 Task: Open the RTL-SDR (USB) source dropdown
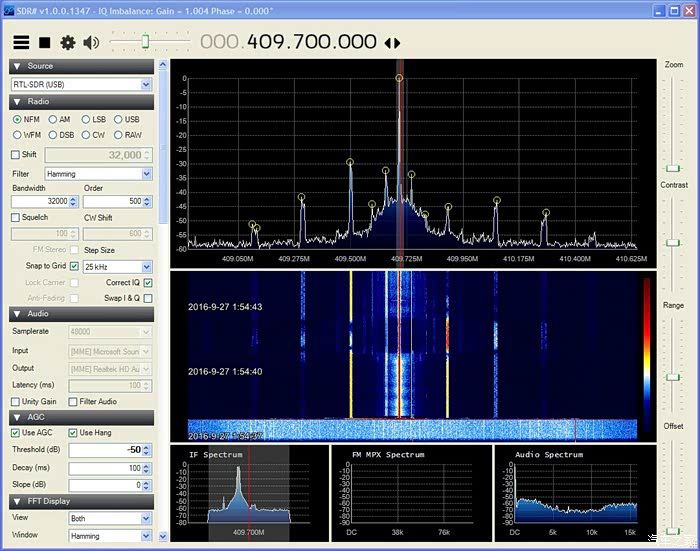tap(146, 85)
